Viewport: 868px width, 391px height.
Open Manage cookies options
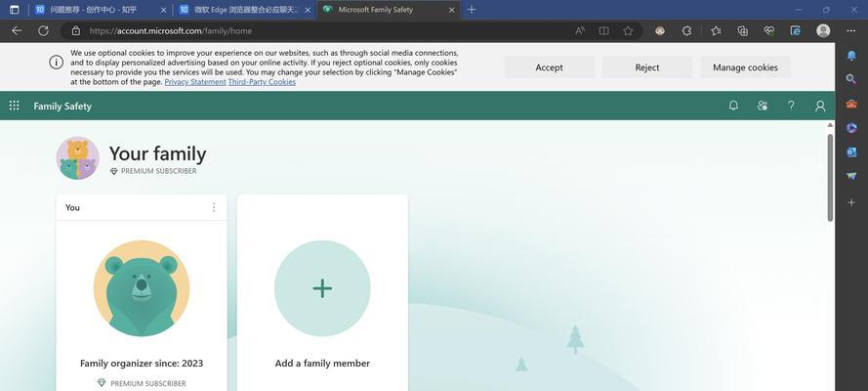[745, 67]
